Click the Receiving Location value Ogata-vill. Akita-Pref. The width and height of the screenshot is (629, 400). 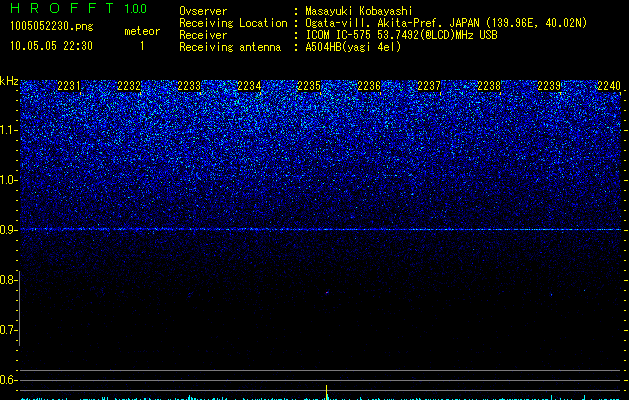point(371,23)
